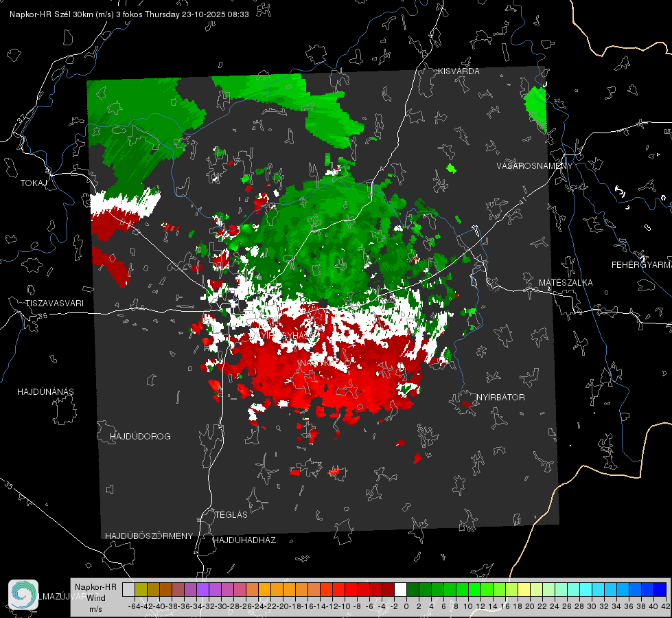This screenshot has height=618, width=672.
Task: Select the pale green swatch between 22 and 24
Action: tap(548, 589)
